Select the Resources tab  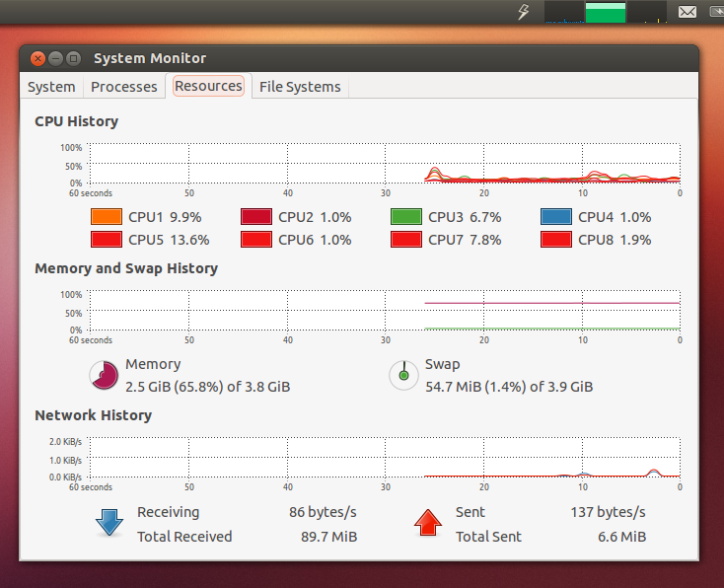(x=208, y=86)
